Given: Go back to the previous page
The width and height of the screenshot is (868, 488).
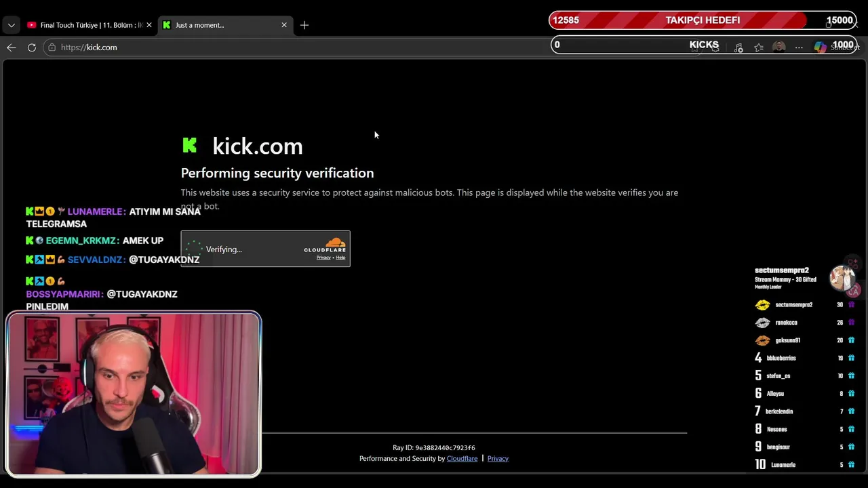Looking at the screenshot, I should coord(12,47).
